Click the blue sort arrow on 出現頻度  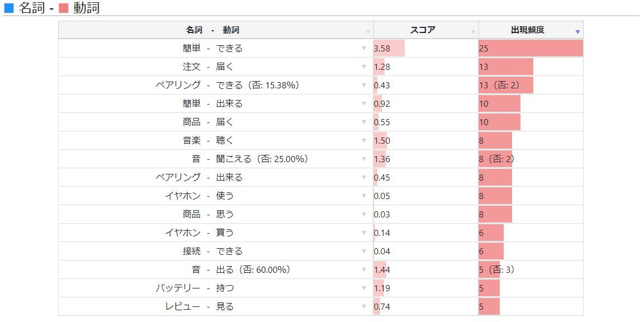[577, 32]
